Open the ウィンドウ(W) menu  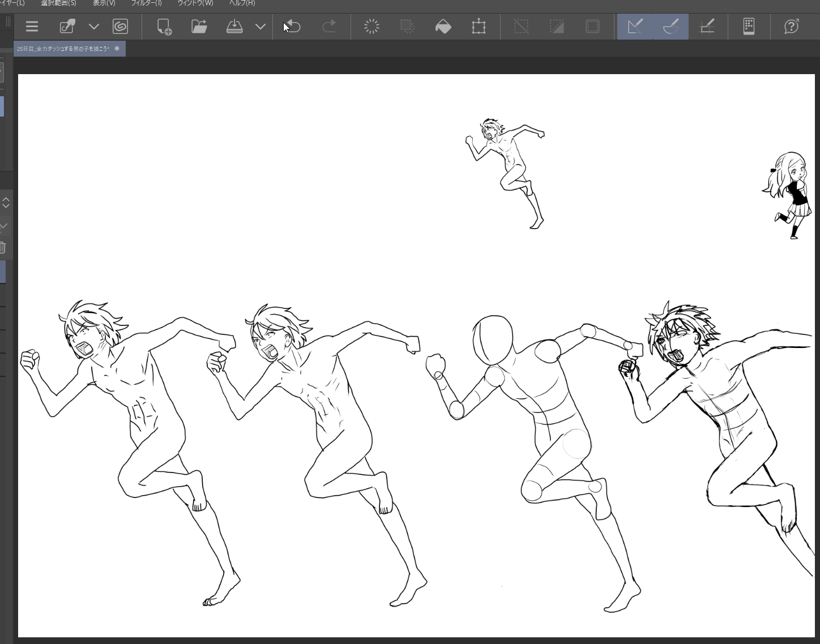195,3
